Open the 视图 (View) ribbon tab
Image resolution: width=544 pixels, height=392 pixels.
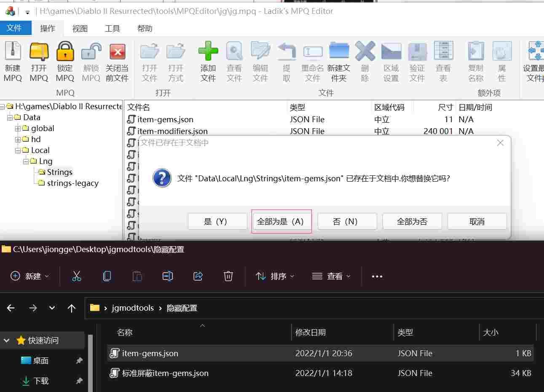point(80,28)
